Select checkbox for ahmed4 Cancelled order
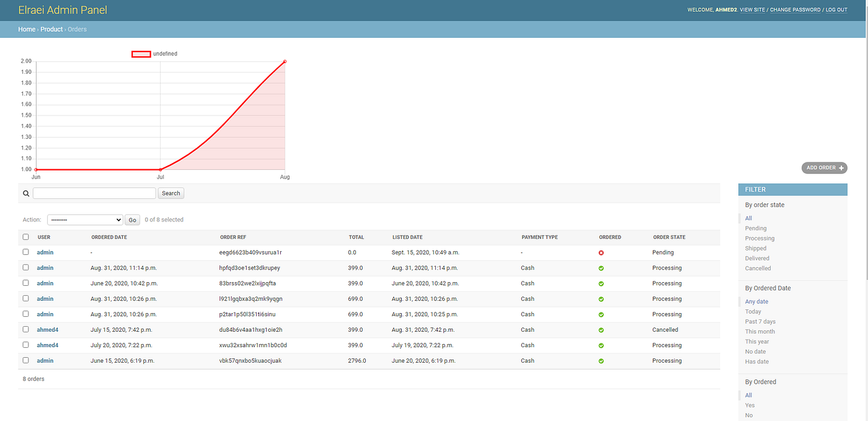Image resolution: width=868 pixels, height=421 pixels. [26, 329]
